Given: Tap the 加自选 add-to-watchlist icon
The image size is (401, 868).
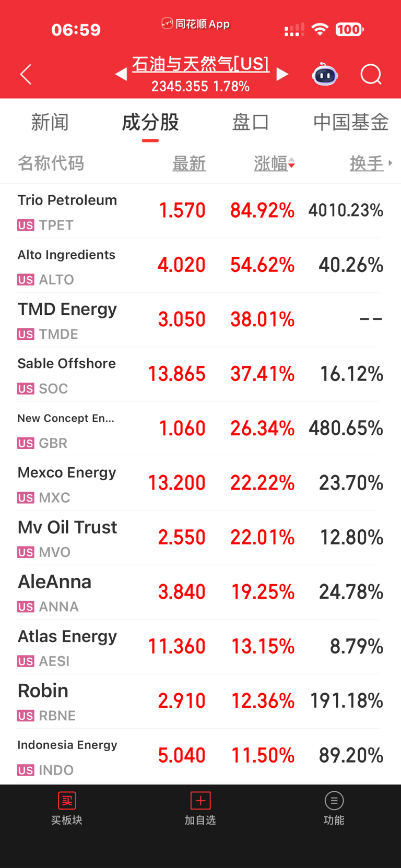Looking at the screenshot, I should tap(200, 801).
